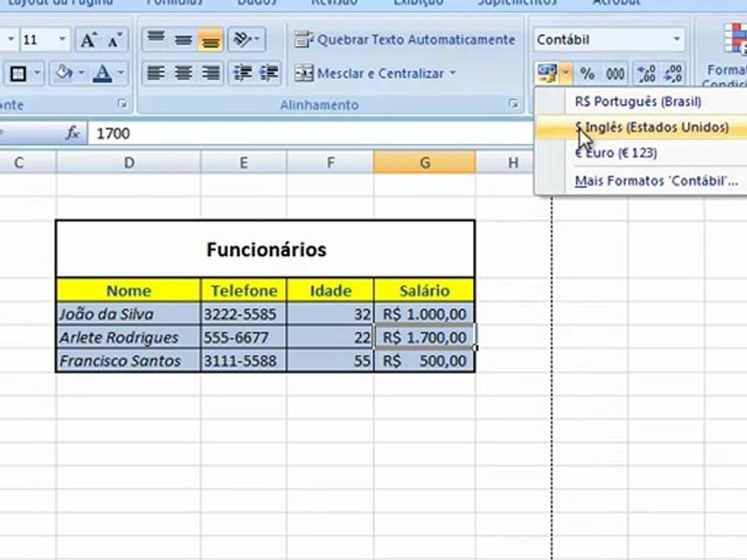The image size is (747, 560).
Task: Select column F header
Action: point(330,163)
